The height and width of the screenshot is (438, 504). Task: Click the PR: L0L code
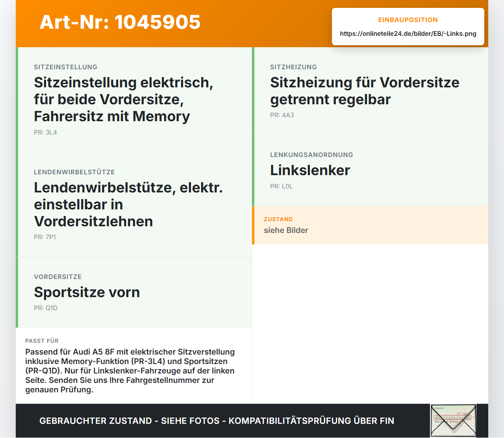(282, 186)
